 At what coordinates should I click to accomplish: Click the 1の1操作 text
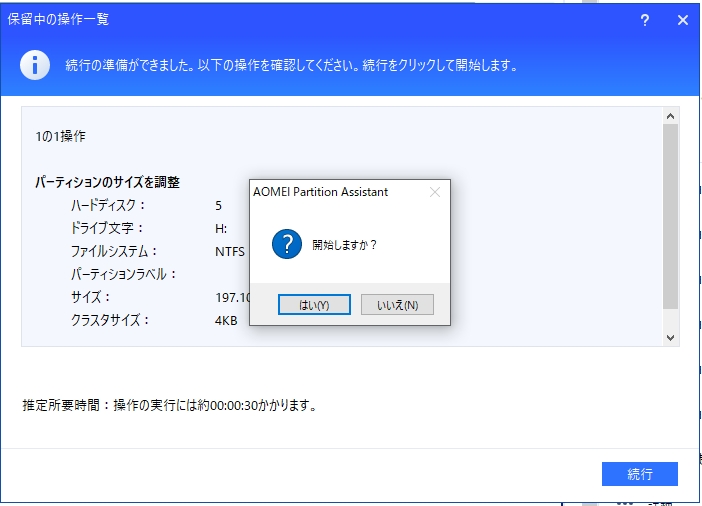[60, 137]
